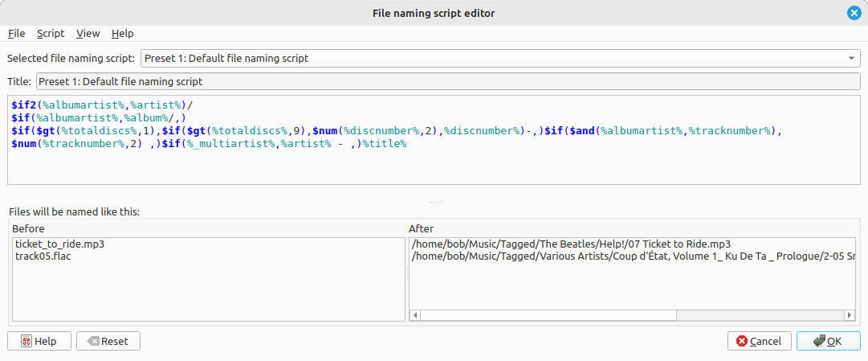This screenshot has width=868, height=361.
Task: Click the Cancel button
Action: pos(759,341)
